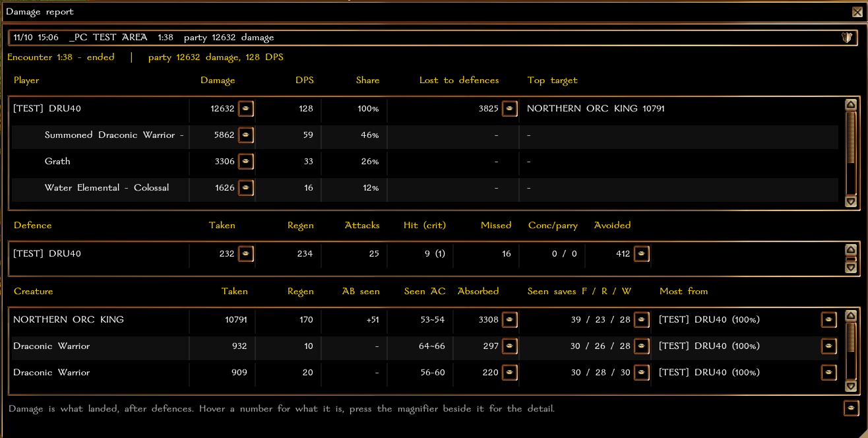This screenshot has width=868, height=438.
Task: Select the "Water Elemental - Colossal" row name
Action: click(x=107, y=188)
